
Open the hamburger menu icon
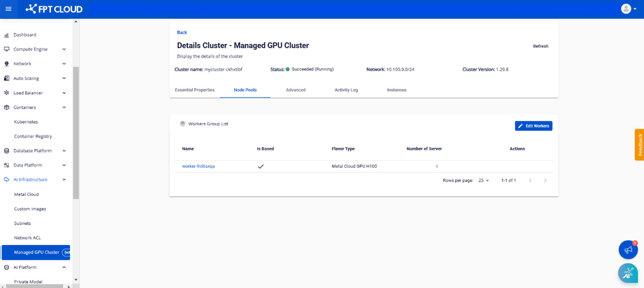9,9
